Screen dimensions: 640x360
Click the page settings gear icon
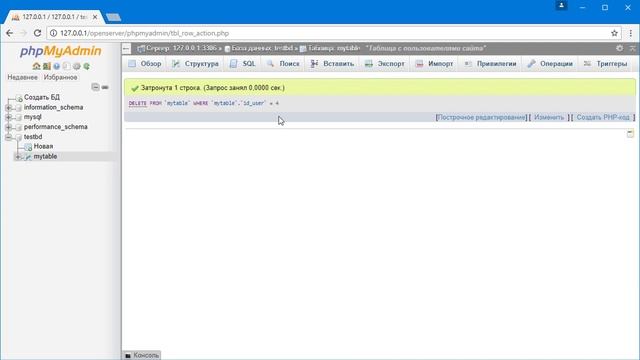click(620, 48)
